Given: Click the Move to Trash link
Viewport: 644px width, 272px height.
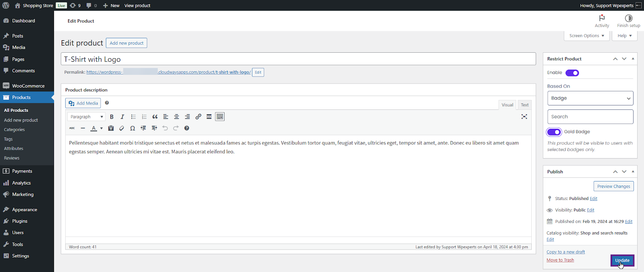Looking at the screenshot, I should (560, 260).
